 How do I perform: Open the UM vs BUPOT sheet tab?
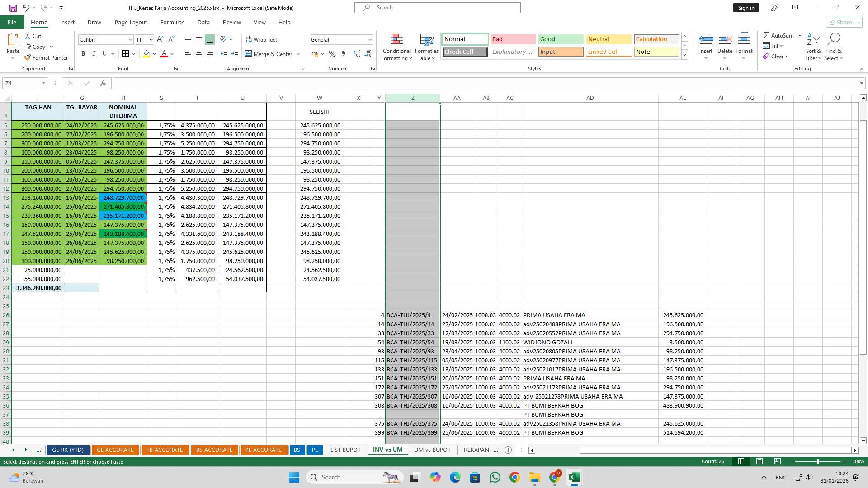(x=432, y=450)
